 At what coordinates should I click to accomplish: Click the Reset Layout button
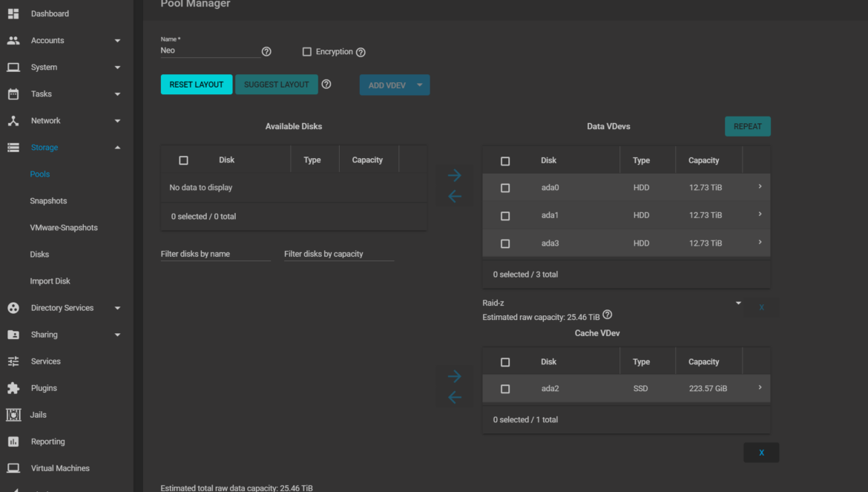pyautogui.click(x=197, y=85)
